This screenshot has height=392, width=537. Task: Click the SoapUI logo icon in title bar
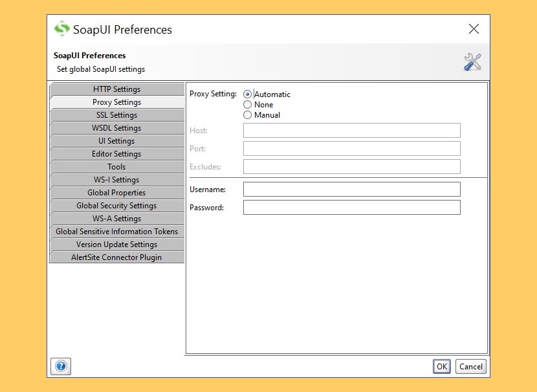pos(61,29)
